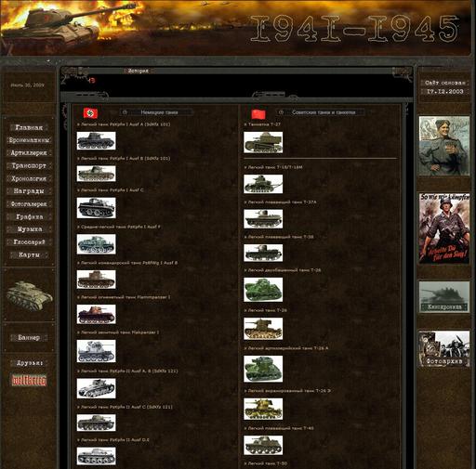Click the German flag icon

coord(90,113)
